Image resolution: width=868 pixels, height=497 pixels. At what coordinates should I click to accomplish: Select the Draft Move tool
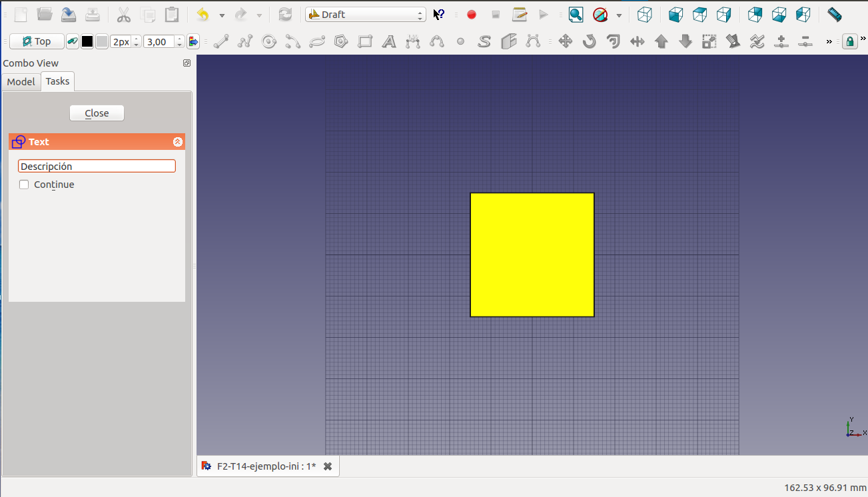565,42
